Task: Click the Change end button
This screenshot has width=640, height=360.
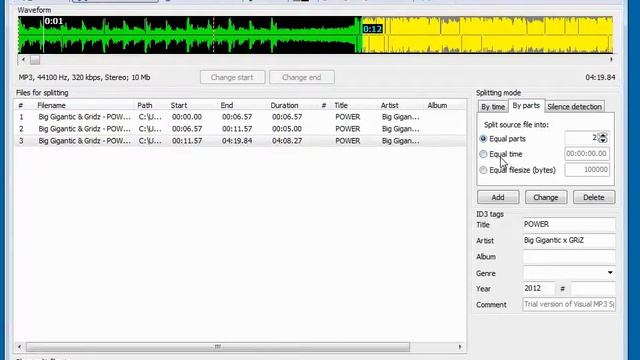Action: pyautogui.click(x=302, y=77)
